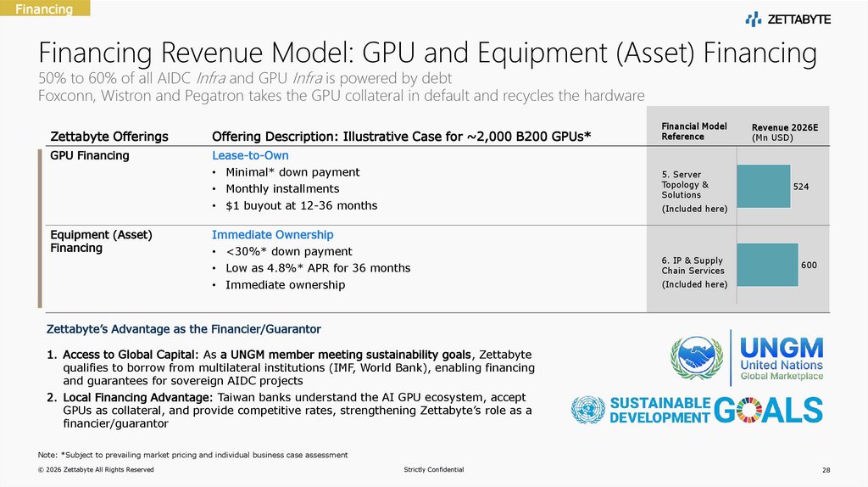Click '6. IP & Supply Chain Services' reference
Image resolution: width=868 pixels, height=487 pixels.
point(693,266)
